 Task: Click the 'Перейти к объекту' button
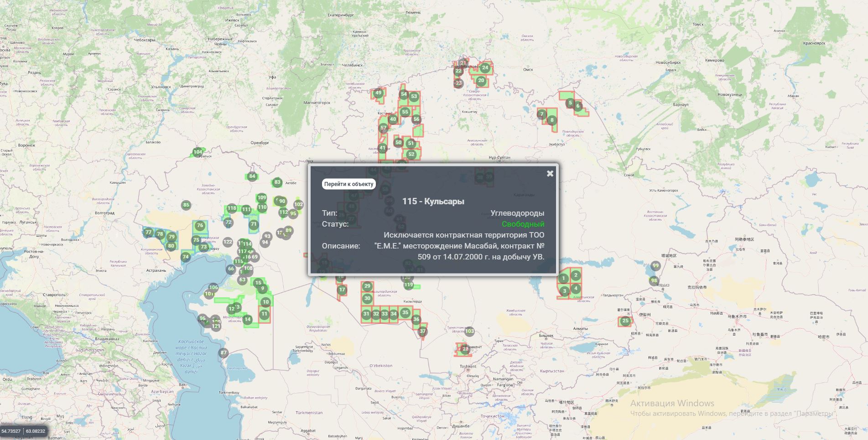coord(348,184)
